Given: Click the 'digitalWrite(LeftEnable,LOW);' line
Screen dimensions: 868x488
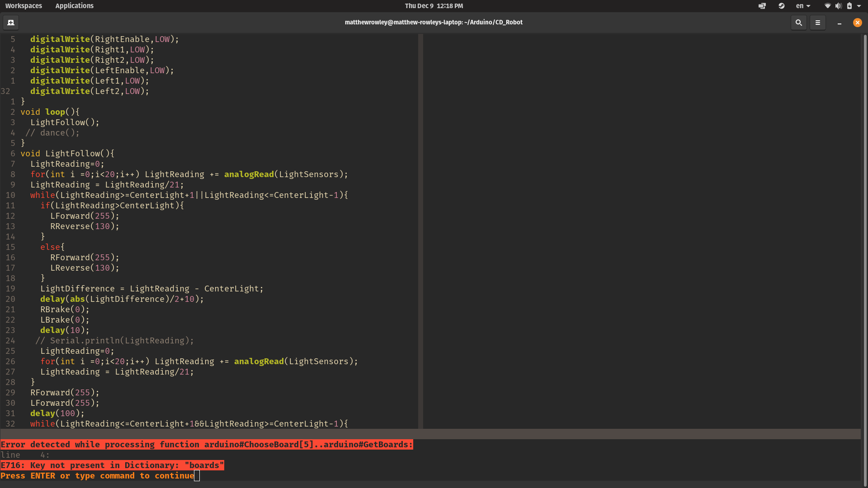Looking at the screenshot, I should pos(102,70).
